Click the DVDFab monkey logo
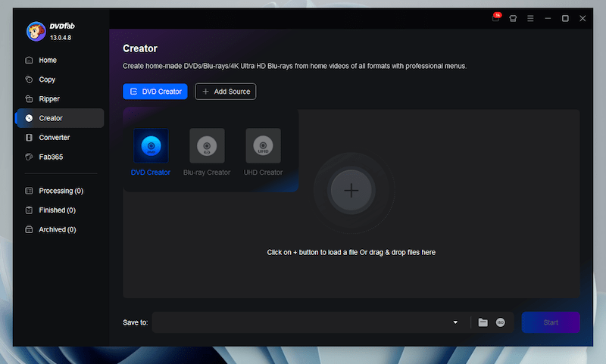This screenshot has width=606, height=364. coord(36,31)
